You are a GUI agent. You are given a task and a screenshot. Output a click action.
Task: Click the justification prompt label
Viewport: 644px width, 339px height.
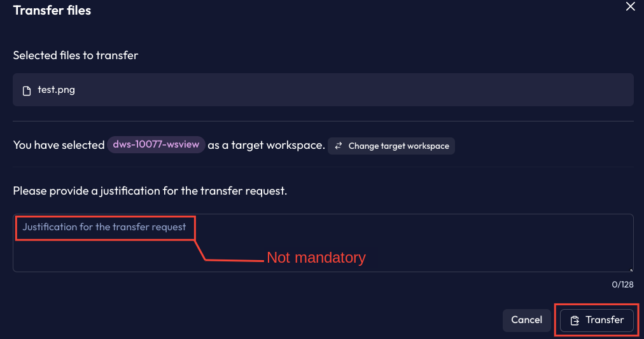point(150,191)
